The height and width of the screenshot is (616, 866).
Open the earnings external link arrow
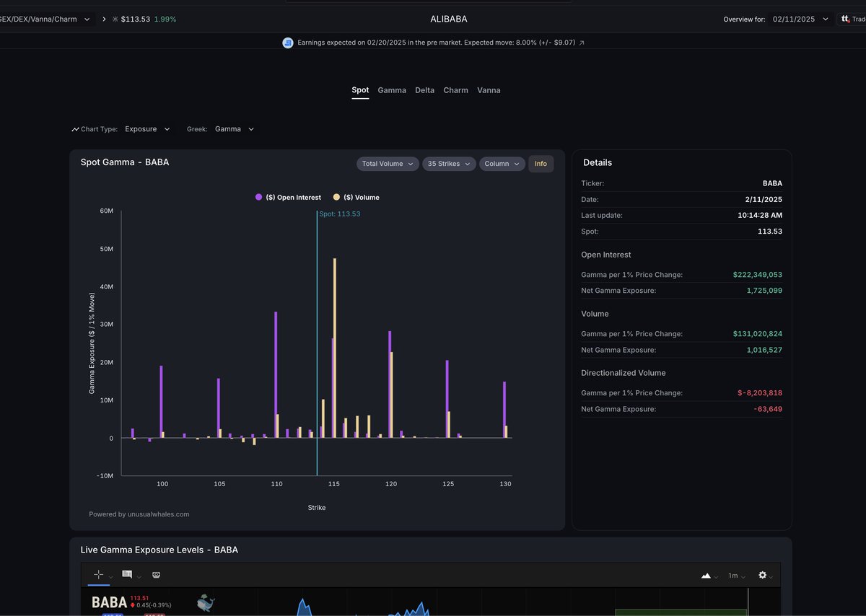[x=582, y=43]
